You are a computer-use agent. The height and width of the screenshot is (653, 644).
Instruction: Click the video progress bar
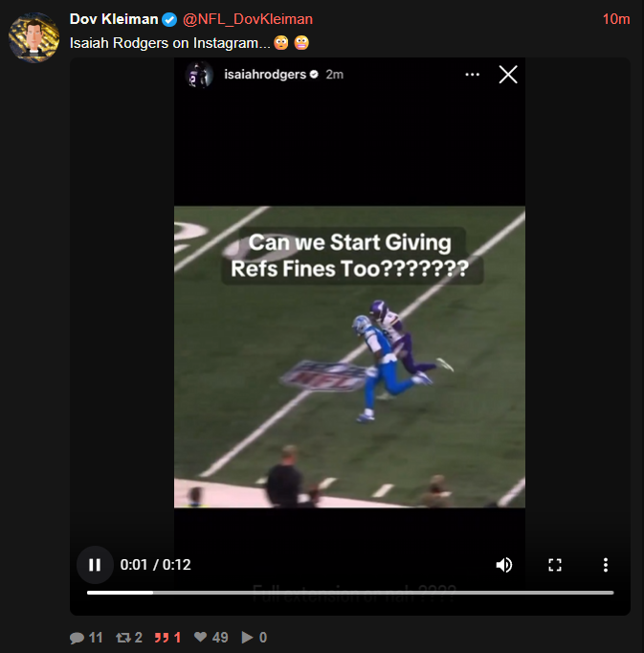pyautogui.click(x=350, y=592)
